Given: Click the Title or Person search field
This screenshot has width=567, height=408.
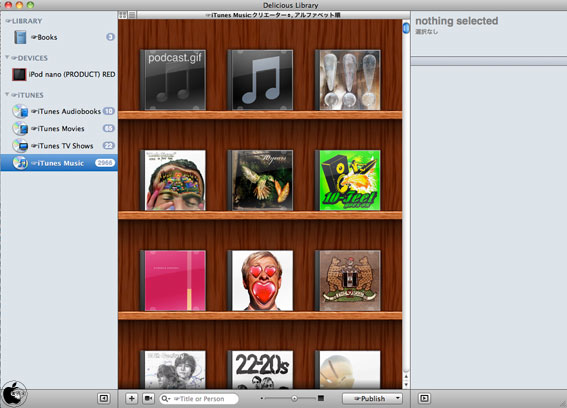Looking at the screenshot, I should click(199, 399).
